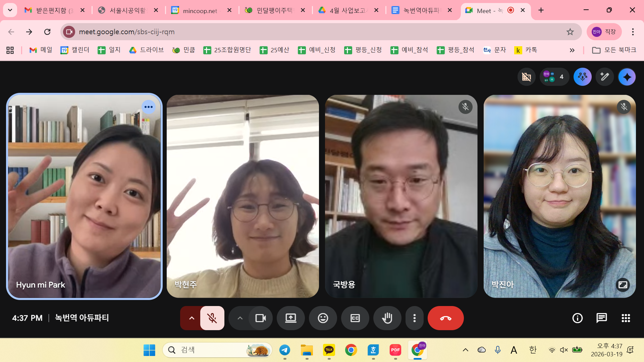Open the taskbar clock showing 오후 4:37
This screenshot has height=362, width=644.
point(606,350)
